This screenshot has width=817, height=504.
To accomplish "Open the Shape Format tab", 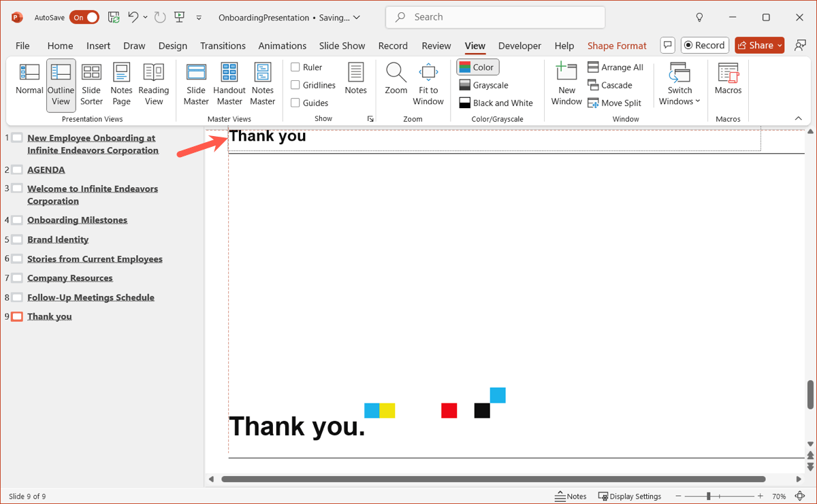I will 617,46.
